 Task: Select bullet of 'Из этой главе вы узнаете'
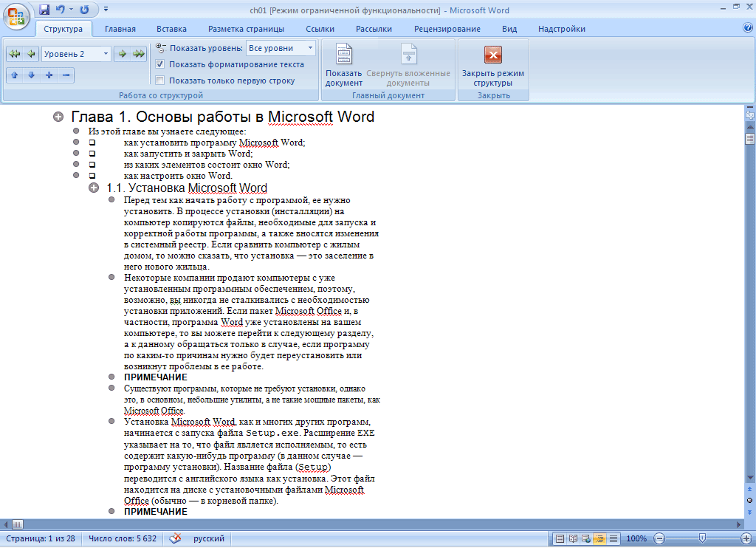point(76,131)
